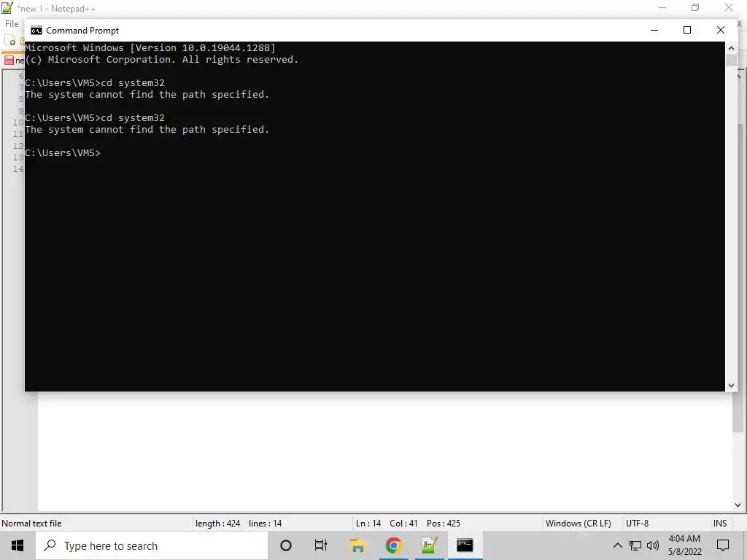747x560 pixels.
Task: Close the Command Prompt window
Action: pos(720,30)
